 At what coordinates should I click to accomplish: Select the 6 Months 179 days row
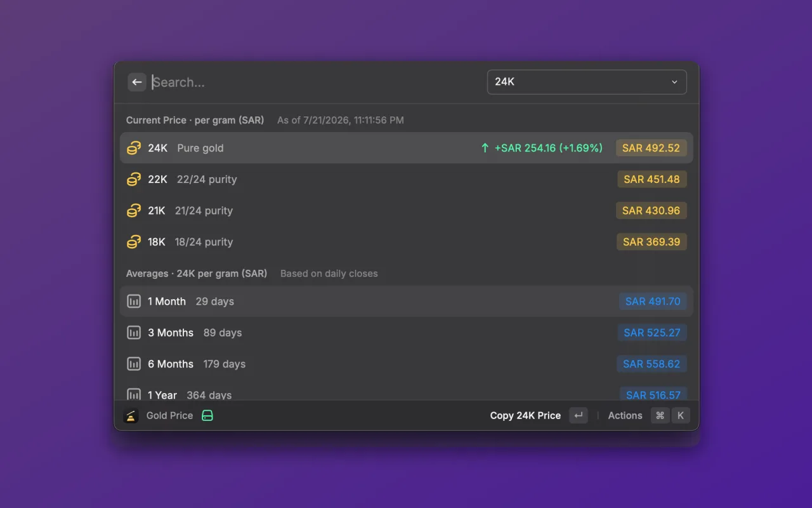(407, 364)
